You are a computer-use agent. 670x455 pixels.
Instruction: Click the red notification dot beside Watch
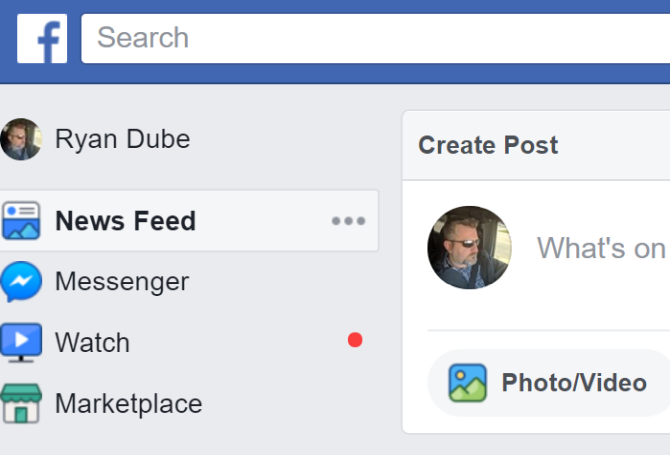[355, 340]
